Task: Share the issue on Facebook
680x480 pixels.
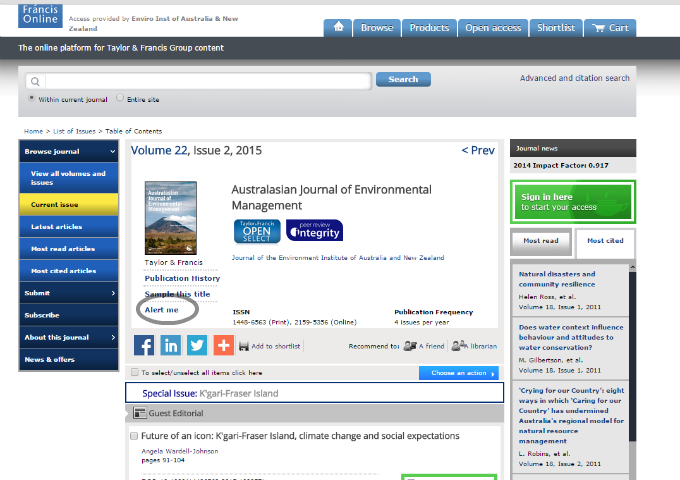Action: 144,345
